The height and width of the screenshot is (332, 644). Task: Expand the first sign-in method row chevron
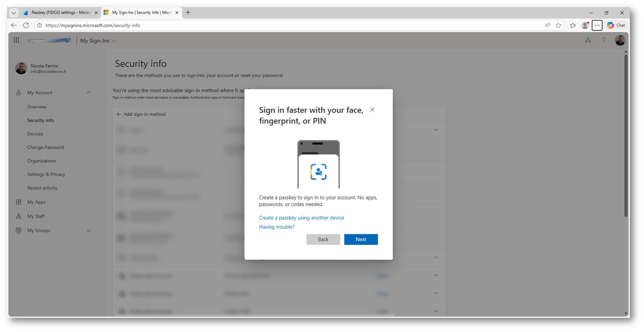pos(436,130)
